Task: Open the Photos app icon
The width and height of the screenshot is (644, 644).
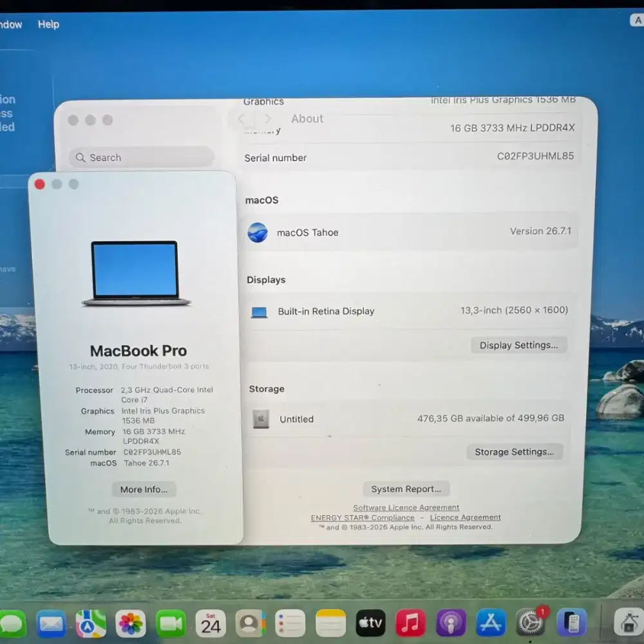Action: 131,624
